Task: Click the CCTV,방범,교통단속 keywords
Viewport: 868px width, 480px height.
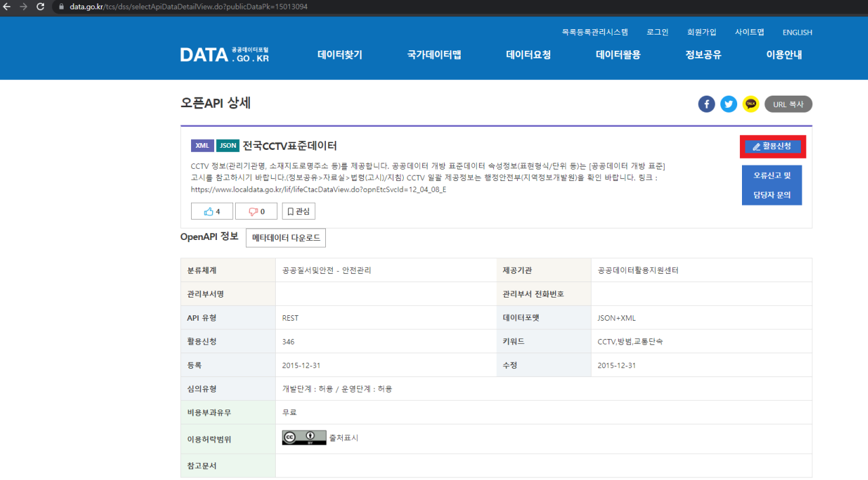Action: (x=630, y=342)
